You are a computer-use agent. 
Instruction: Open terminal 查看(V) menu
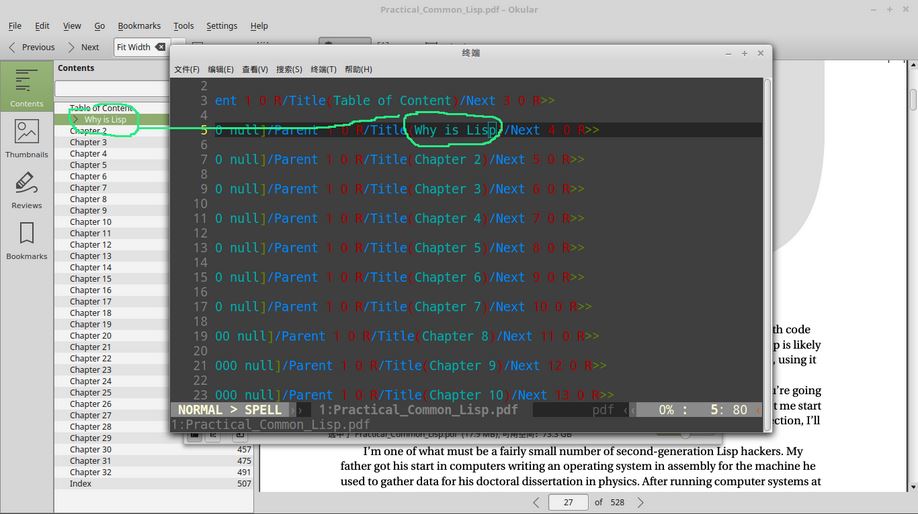pos(255,69)
